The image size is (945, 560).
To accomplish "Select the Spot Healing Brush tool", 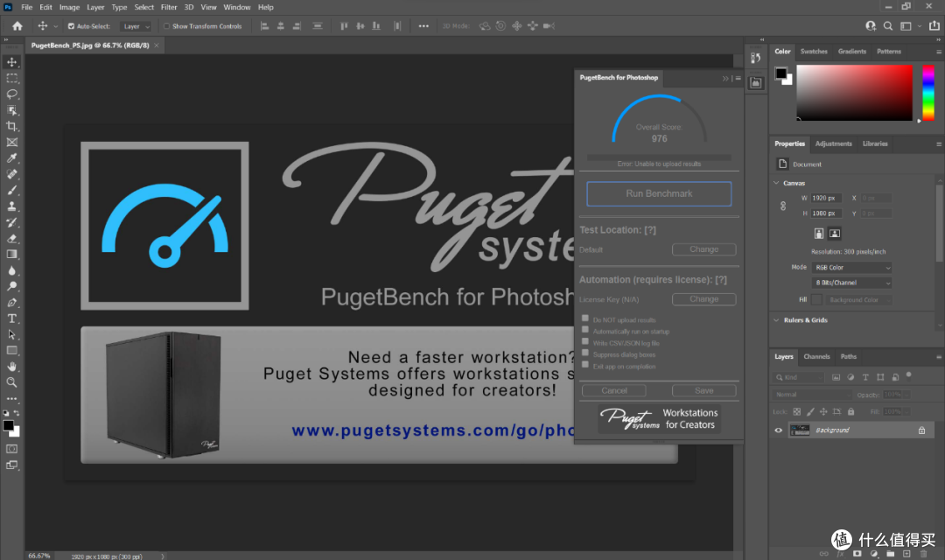I will coord(11,174).
